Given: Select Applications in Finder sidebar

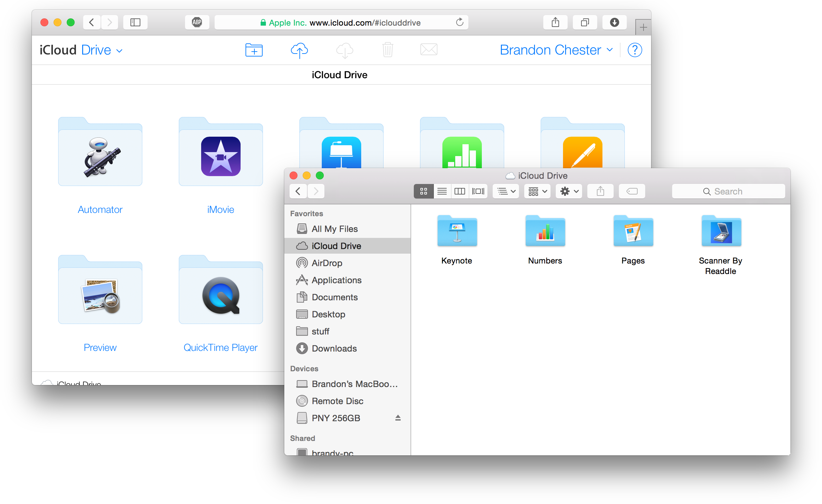Looking at the screenshot, I should pyautogui.click(x=347, y=280).
